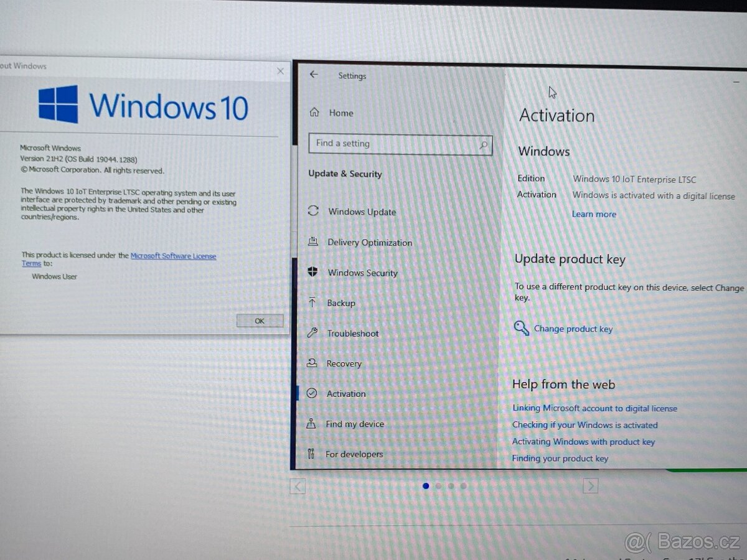
Task: Click the Recovery icon
Action: coord(312,363)
